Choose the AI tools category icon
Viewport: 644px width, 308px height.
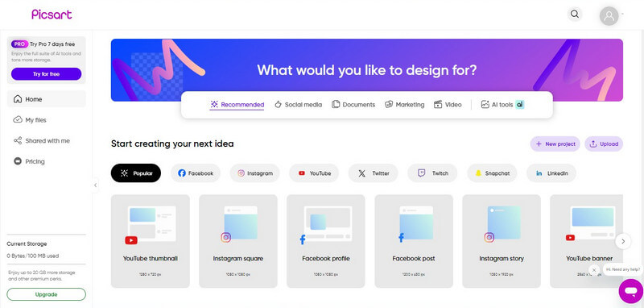point(485,105)
